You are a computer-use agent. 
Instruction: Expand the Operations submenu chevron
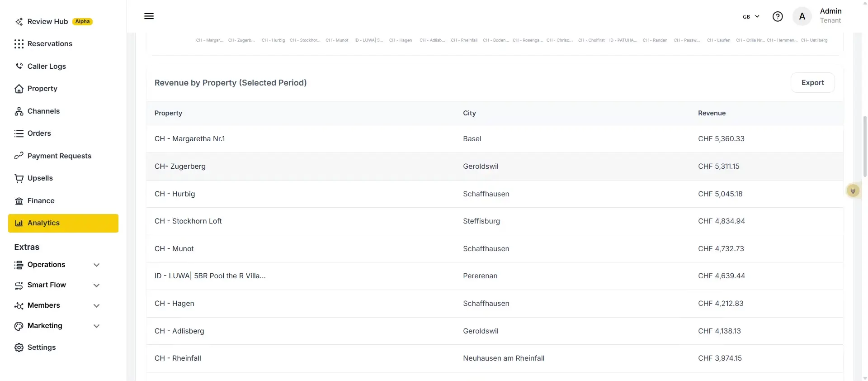pyautogui.click(x=96, y=265)
